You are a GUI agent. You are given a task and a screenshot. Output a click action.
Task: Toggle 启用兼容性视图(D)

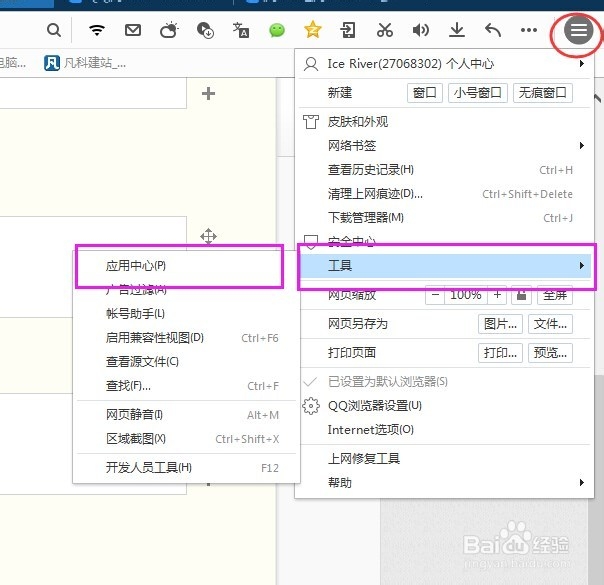click(186, 338)
